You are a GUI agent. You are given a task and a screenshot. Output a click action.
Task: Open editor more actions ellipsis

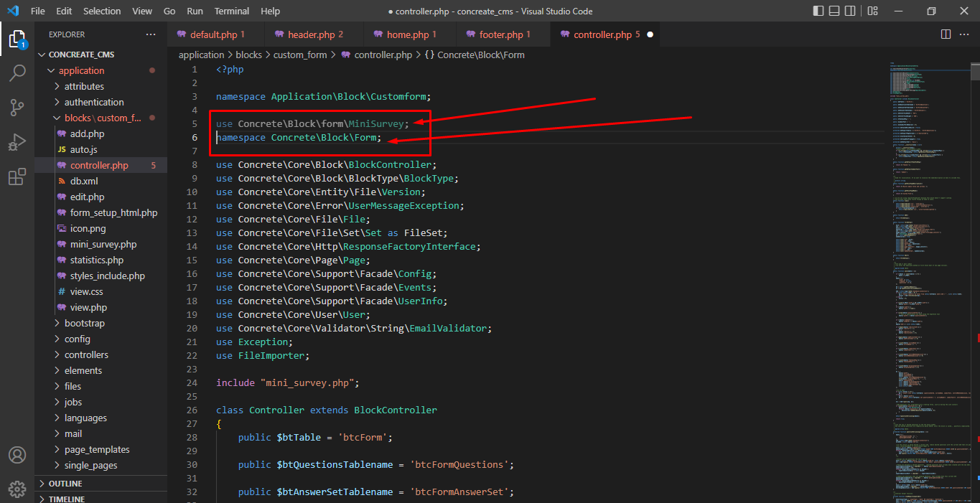pos(965,34)
